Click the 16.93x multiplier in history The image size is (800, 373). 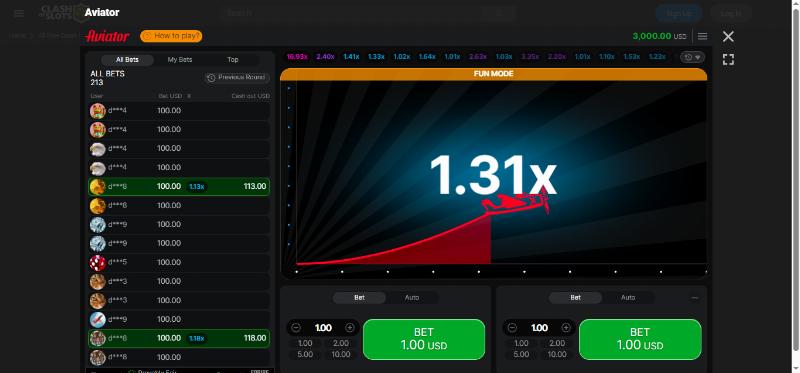(297, 57)
